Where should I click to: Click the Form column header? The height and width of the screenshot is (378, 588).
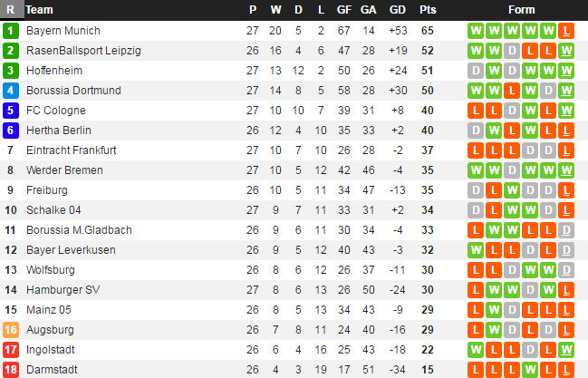click(522, 9)
